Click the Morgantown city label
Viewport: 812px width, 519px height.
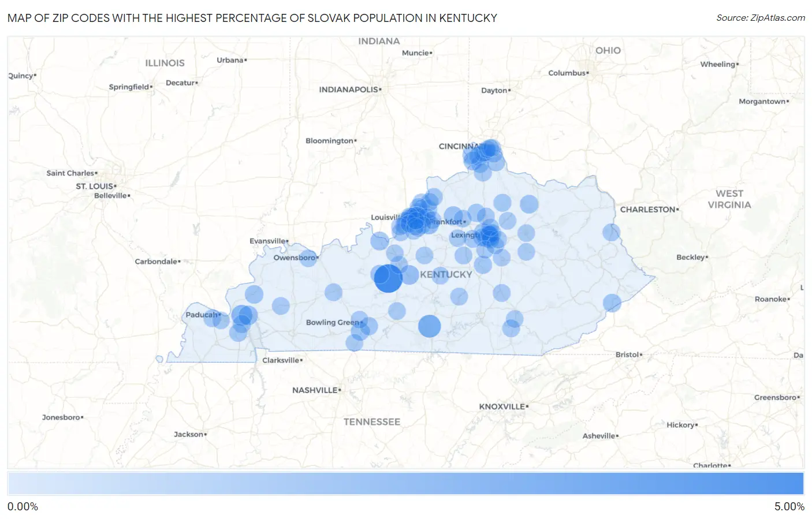[763, 101]
